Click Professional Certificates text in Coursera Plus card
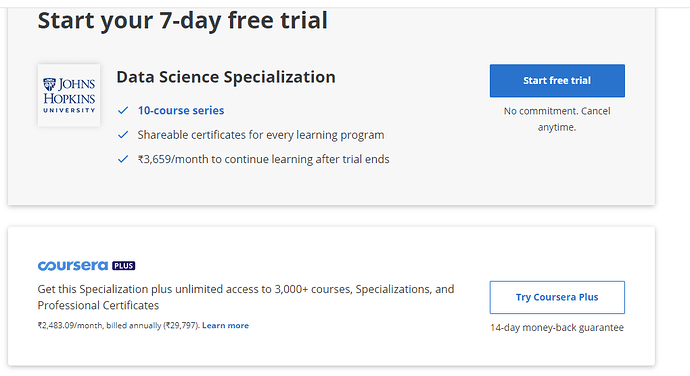Viewport: 690px width, 376px height. click(x=98, y=305)
